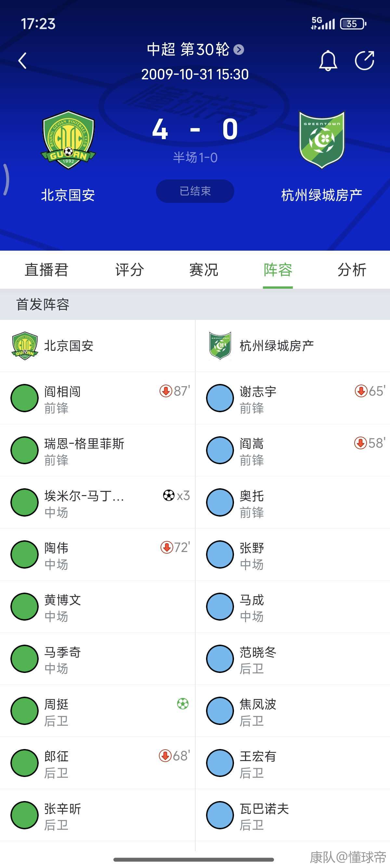
Task: Tap the substitution icon next to 谢志宇
Action: 361,391
